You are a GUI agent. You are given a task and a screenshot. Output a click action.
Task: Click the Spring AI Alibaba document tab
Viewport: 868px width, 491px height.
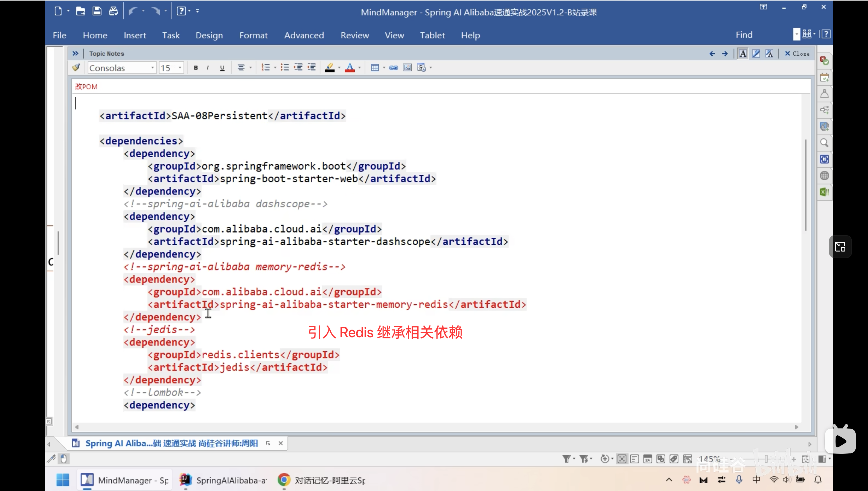pyautogui.click(x=171, y=443)
